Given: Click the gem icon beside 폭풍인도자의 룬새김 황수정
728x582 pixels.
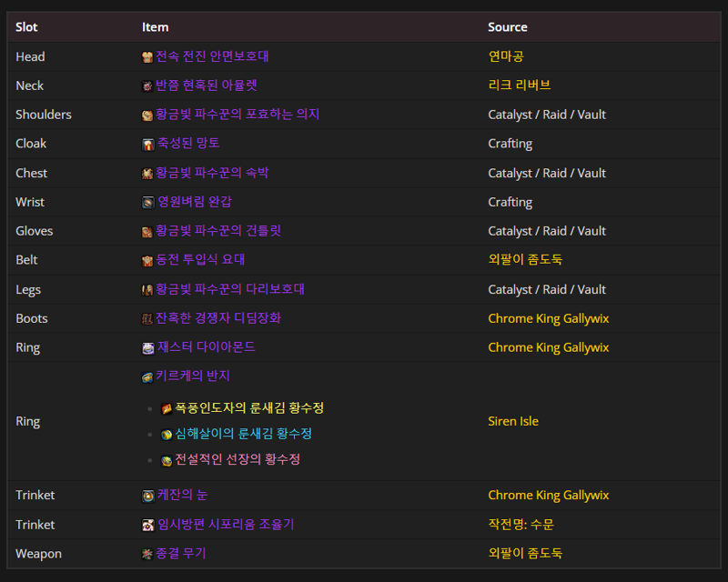Looking at the screenshot, I should [167, 409].
